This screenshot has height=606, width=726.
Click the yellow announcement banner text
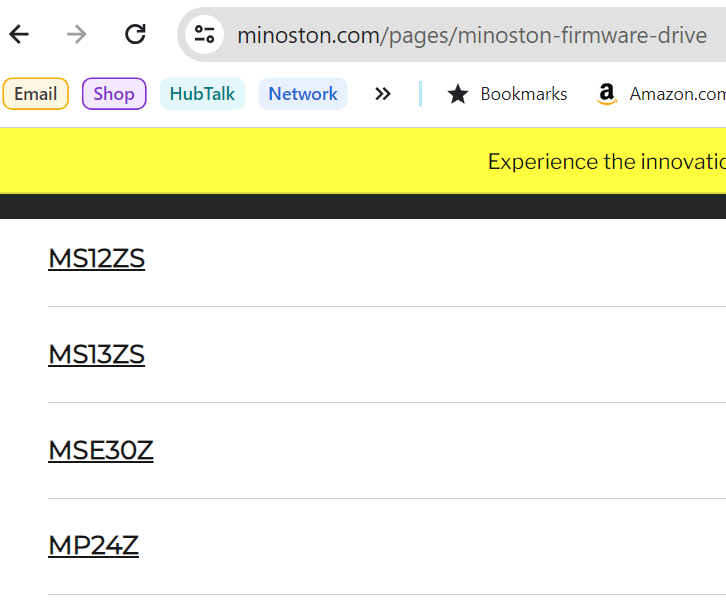click(607, 162)
